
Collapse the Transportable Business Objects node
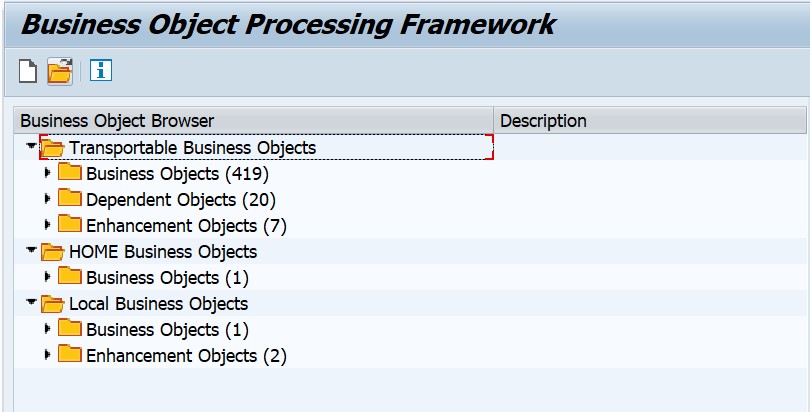(x=32, y=146)
